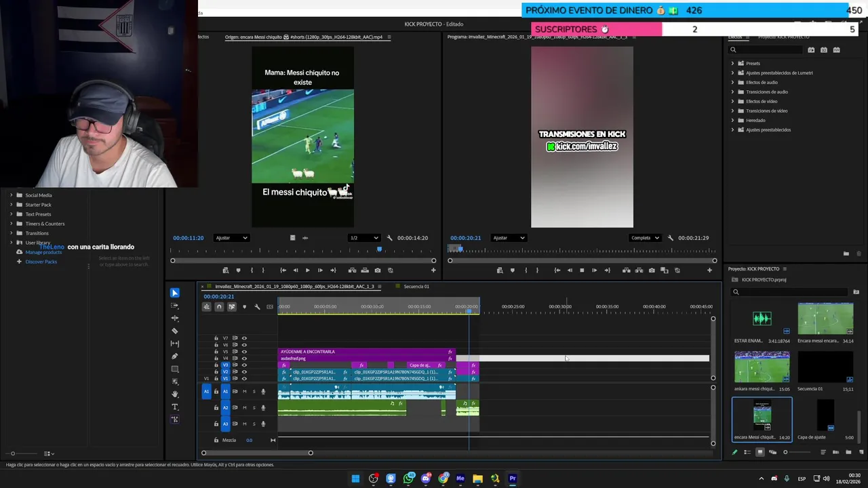The width and height of the screenshot is (868, 488).
Task: Open Proyecto: KICK PROYECTO panel menu icon
Action: (x=785, y=269)
